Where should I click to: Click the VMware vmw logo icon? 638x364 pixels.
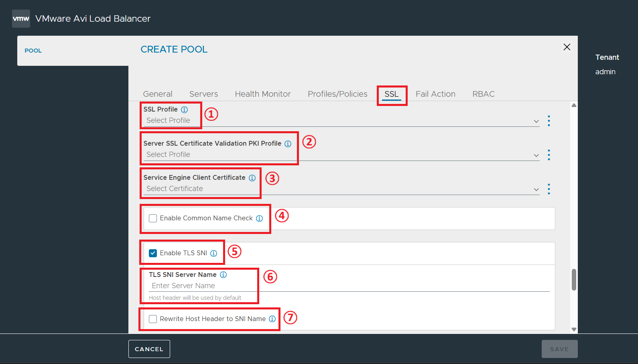click(21, 18)
